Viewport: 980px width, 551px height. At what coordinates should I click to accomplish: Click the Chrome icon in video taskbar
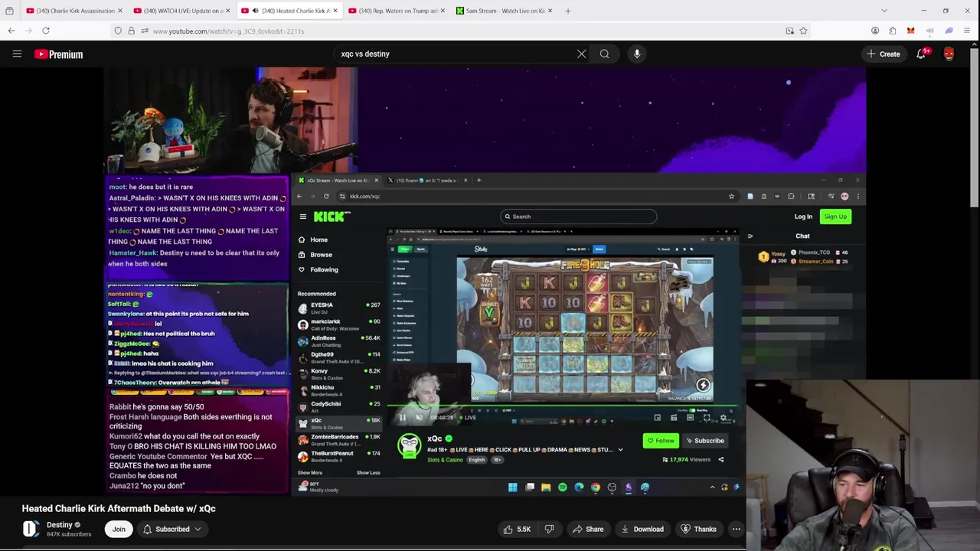(596, 487)
